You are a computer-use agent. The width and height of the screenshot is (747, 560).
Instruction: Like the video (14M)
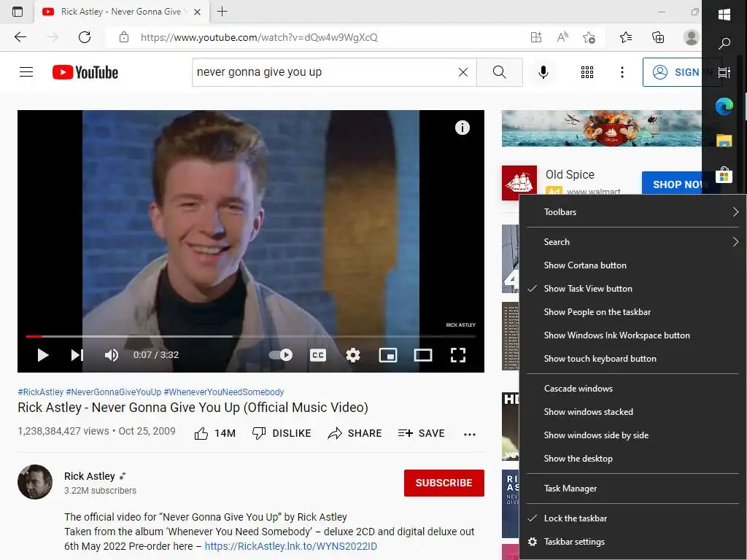(215, 433)
